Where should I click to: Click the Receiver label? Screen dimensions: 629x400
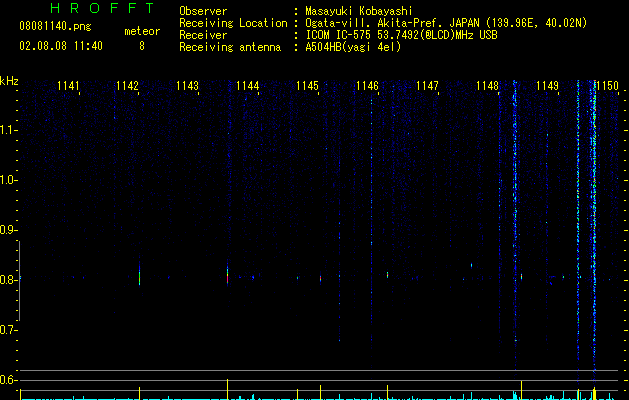point(203,35)
